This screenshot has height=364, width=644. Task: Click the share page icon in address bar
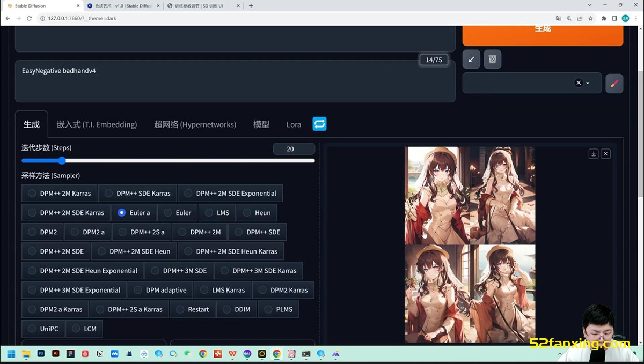pos(580,18)
